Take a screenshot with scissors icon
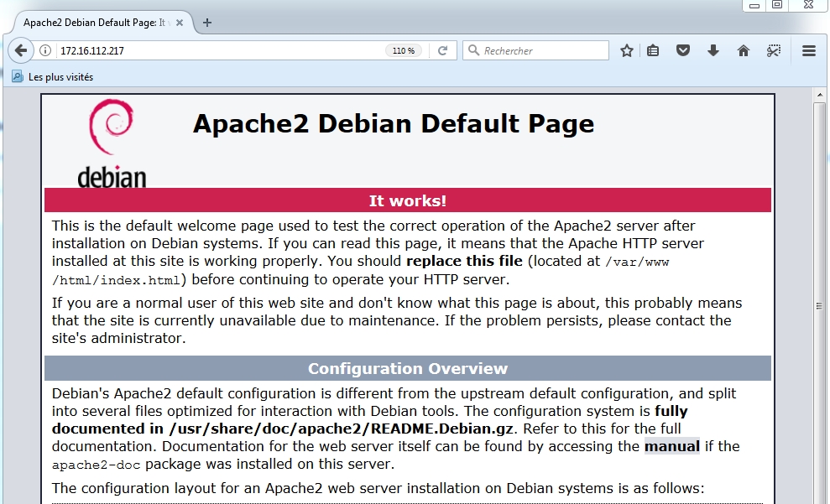This screenshot has height=504, width=830. (x=774, y=51)
